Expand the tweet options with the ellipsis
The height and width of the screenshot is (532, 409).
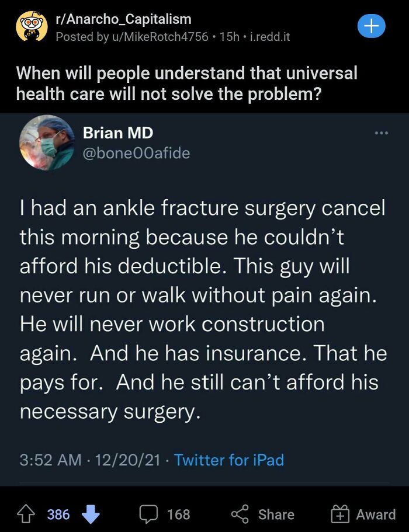click(381, 133)
